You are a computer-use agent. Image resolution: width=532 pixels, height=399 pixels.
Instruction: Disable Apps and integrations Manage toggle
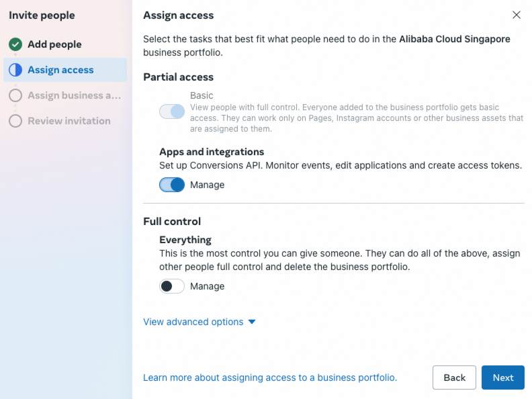pos(172,185)
